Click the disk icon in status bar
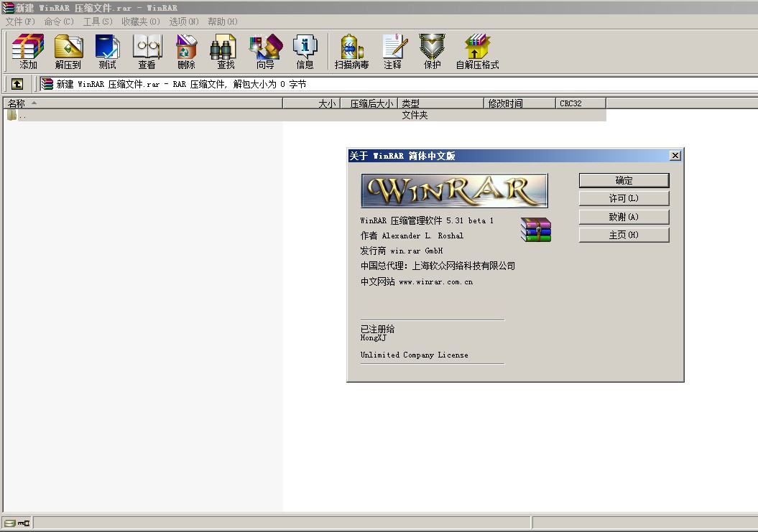Viewport: 758px width, 532px height. point(9,523)
